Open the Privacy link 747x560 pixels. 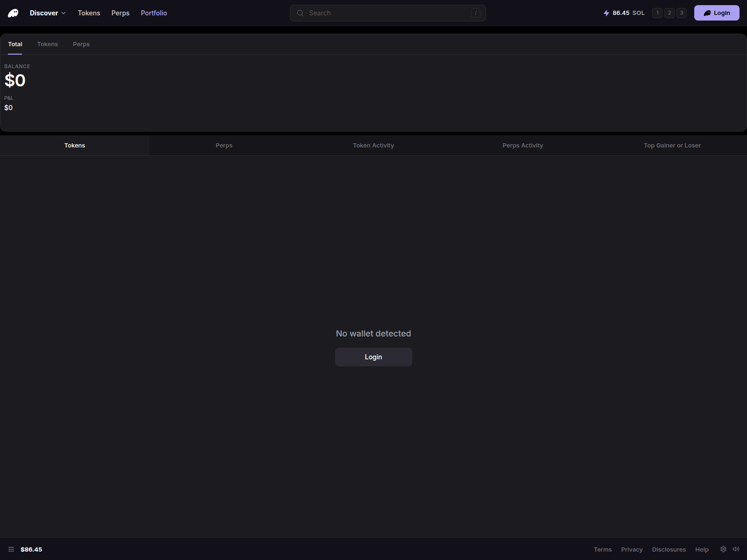click(x=632, y=549)
